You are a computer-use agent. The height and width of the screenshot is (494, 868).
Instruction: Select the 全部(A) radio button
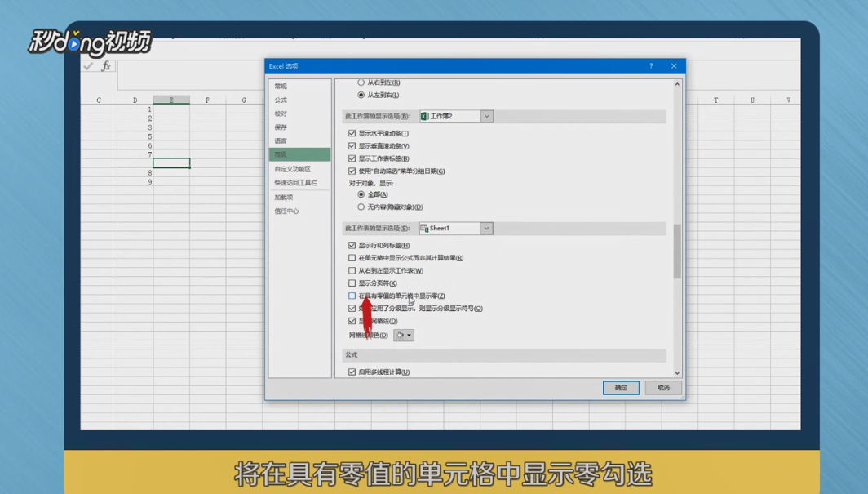click(x=361, y=194)
